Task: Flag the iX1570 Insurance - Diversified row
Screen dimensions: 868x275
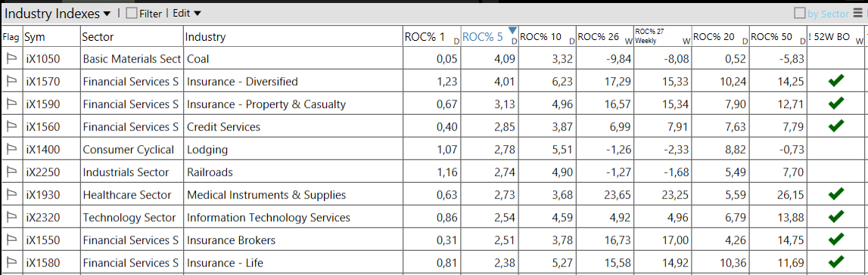Action: [11, 82]
